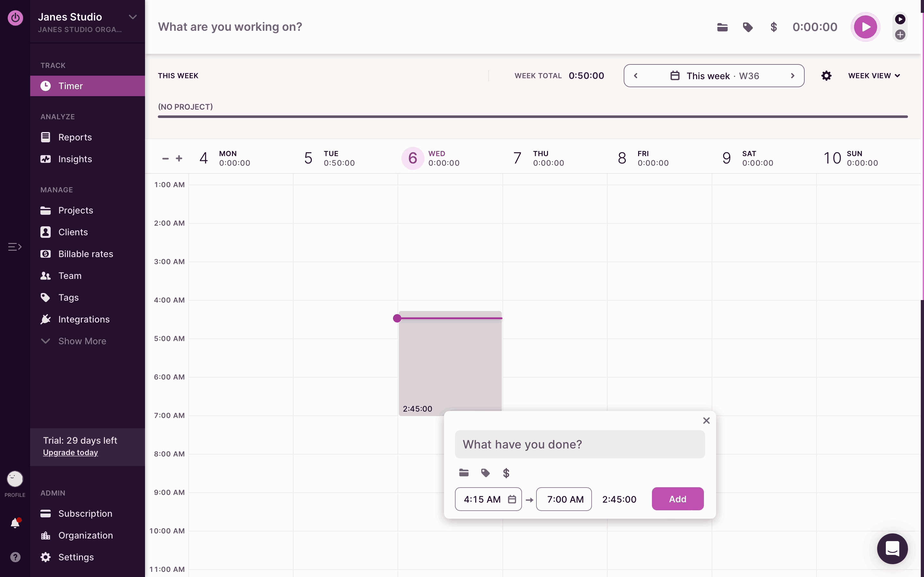Open Janes Studio workspace switcher chevron

(133, 17)
